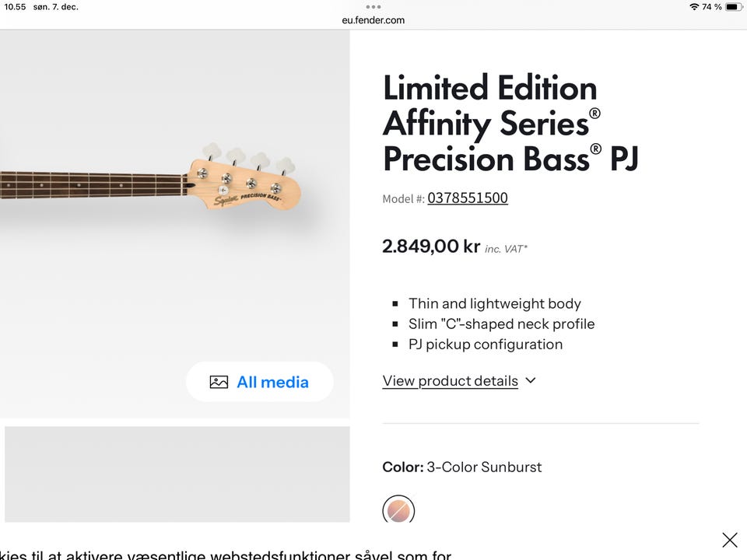Click the inc. VAT* note
747x560 pixels.
click(506, 249)
